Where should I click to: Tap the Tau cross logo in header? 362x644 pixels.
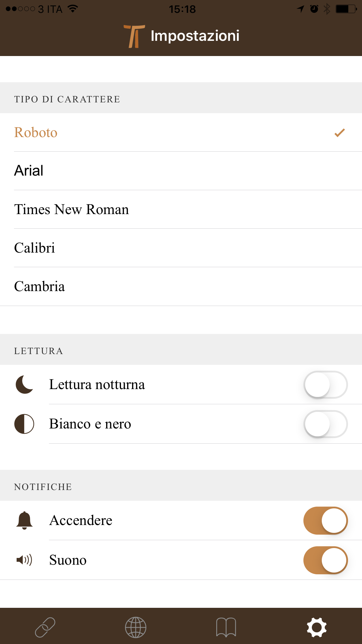click(x=134, y=36)
